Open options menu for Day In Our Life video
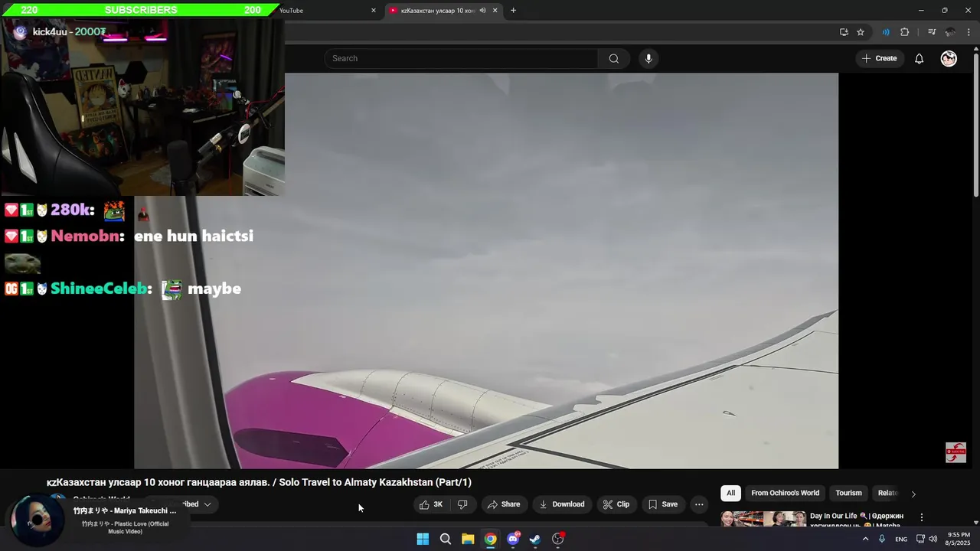This screenshot has width=980, height=551. tap(922, 517)
